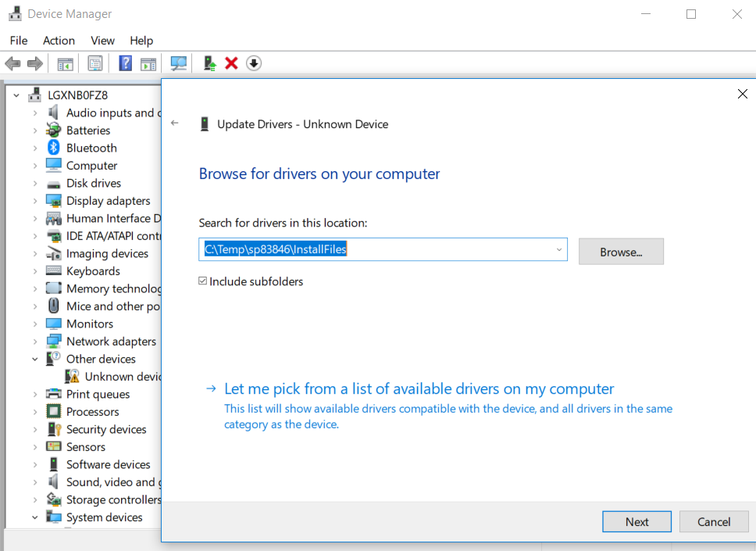Click the Browse... button
756x551 pixels.
point(621,252)
